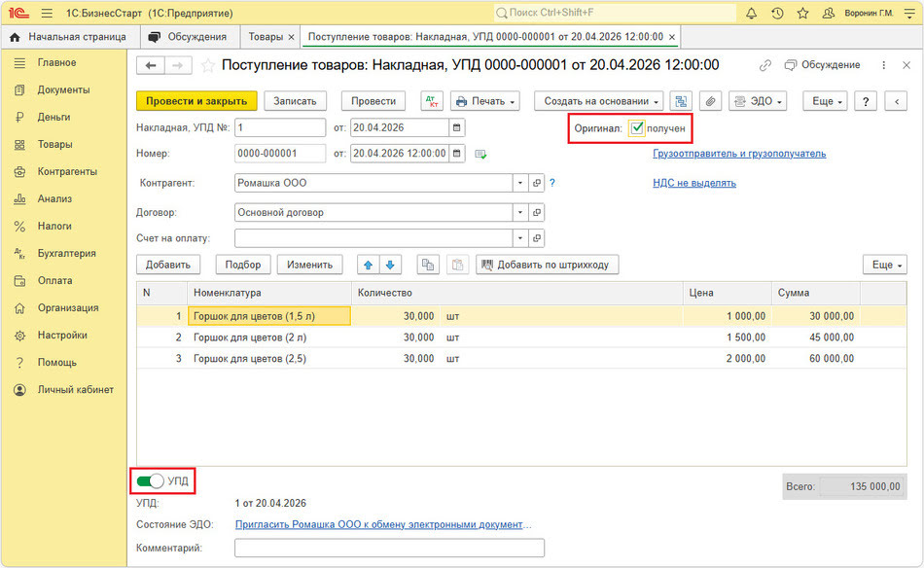The height and width of the screenshot is (568, 924).
Task: Open the notifications bell
Action: (751, 13)
